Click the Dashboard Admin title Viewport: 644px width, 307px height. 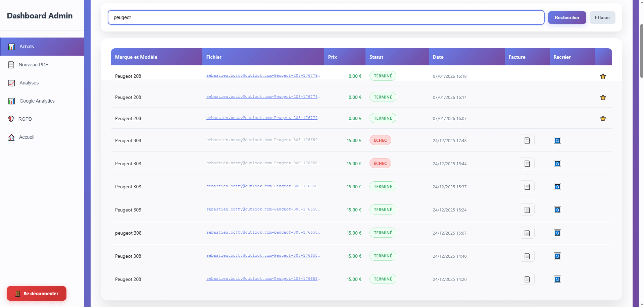click(40, 16)
